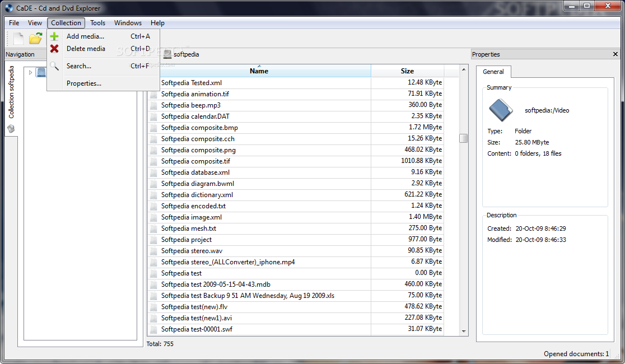Select the General tab in Properties

click(x=493, y=72)
